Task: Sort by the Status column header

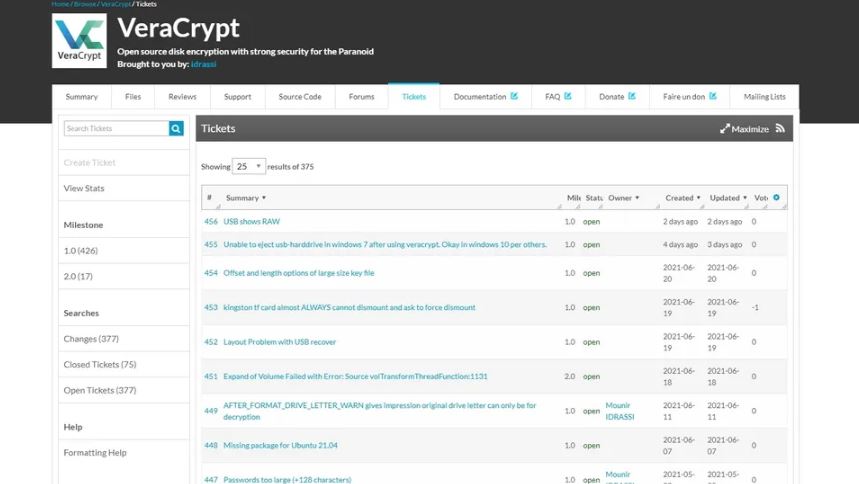Action: (594, 198)
